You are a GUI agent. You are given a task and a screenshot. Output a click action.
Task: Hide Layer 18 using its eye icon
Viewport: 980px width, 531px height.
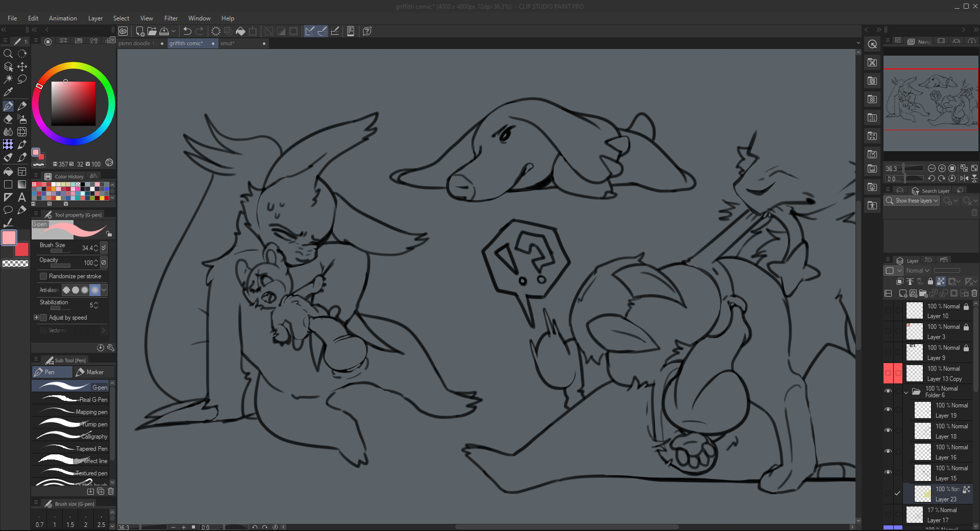[888, 430]
